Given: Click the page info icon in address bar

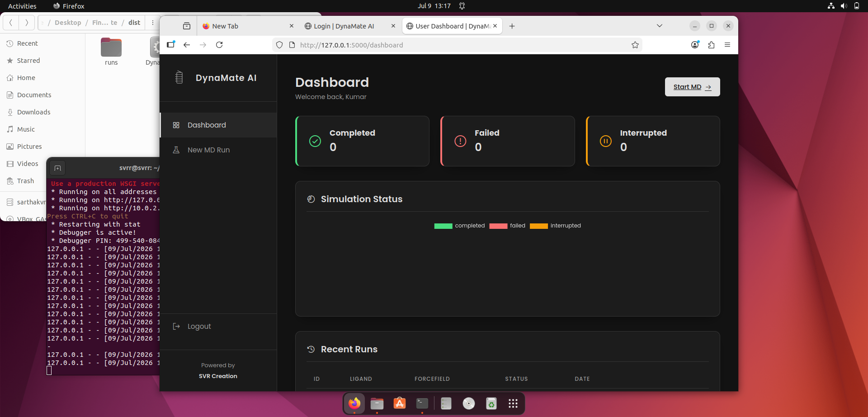Looking at the screenshot, I should tap(292, 45).
